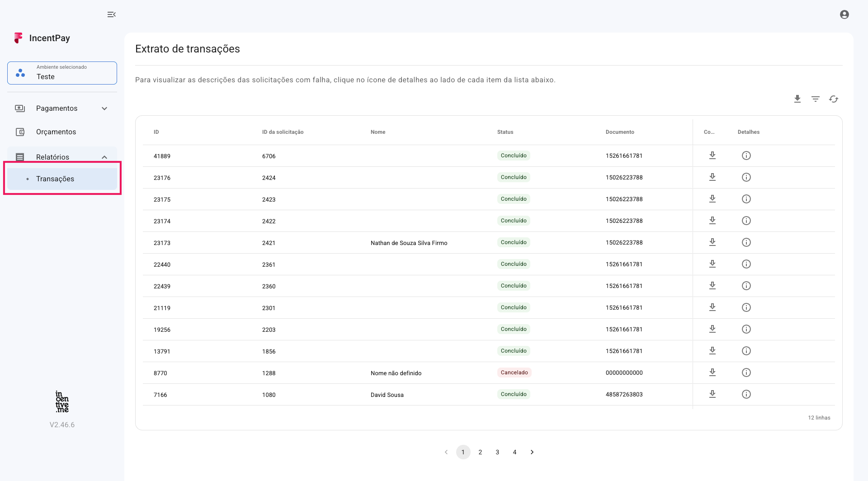Image resolution: width=868 pixels, height=481 pixels.
Task: Expand the Pagamentos menu
Action: point(62,108)
